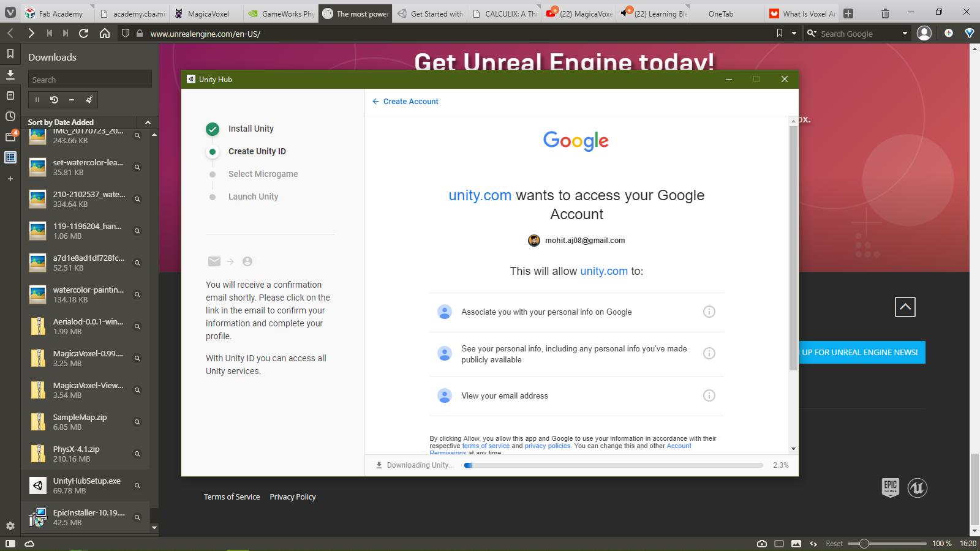The height and width of the screenshot is (551, 980).
Task: Show PhysX-4.1.zip in folder
Action: pyautogui.click(x=137, y=454)
